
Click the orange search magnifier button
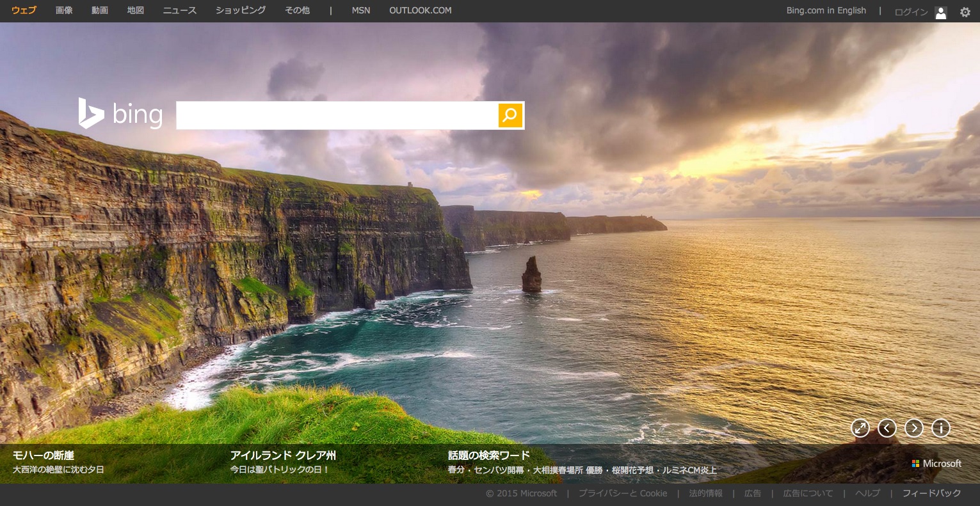point(510,115)
